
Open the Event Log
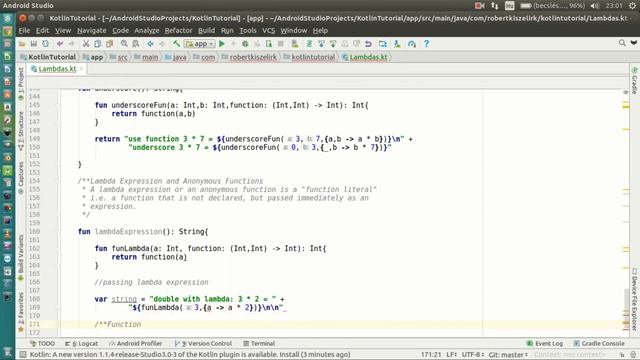click(544, 344)
